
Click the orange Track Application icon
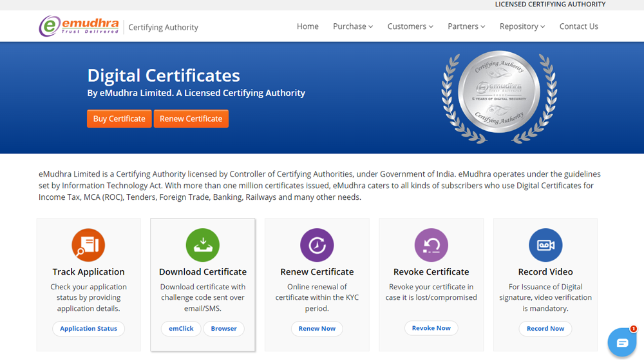click(88, 245)
